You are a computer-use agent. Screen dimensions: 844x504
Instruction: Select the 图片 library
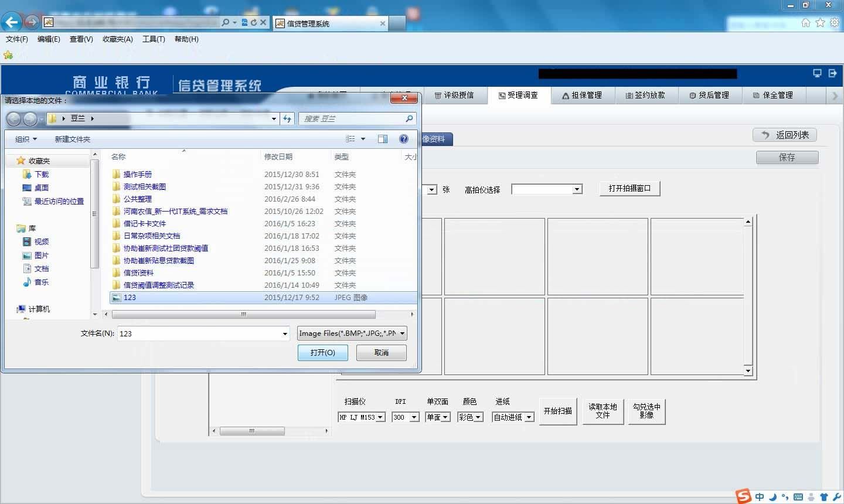coord(41,255)
